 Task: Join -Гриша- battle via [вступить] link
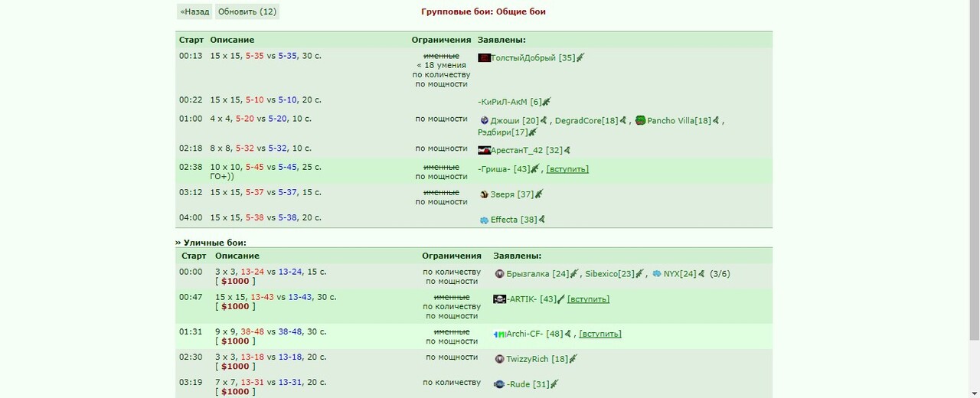(x=567, y=169)
